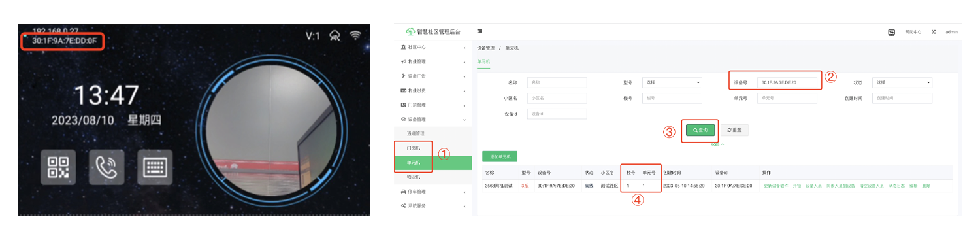980x238 pixels.
Task: Collapse 设备管理 sidebar menu
Action: tap(433, 119)
